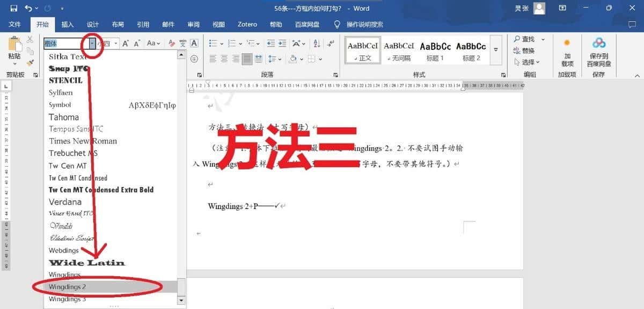The height and width of the screenshot is (309, 644).
Task: Apply the 正文 style
Action: point(363,51)
